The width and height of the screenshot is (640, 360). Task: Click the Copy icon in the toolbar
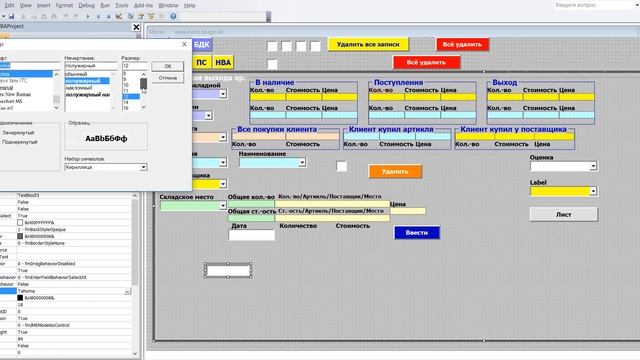(x=33, y=16)
